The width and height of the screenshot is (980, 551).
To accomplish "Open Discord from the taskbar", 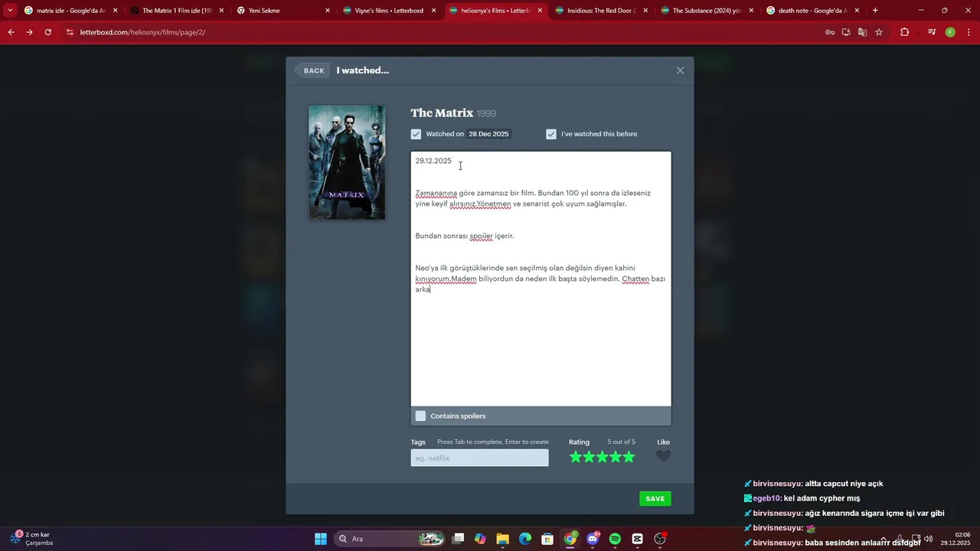I will pyautogui.click(x=593, y=539).
